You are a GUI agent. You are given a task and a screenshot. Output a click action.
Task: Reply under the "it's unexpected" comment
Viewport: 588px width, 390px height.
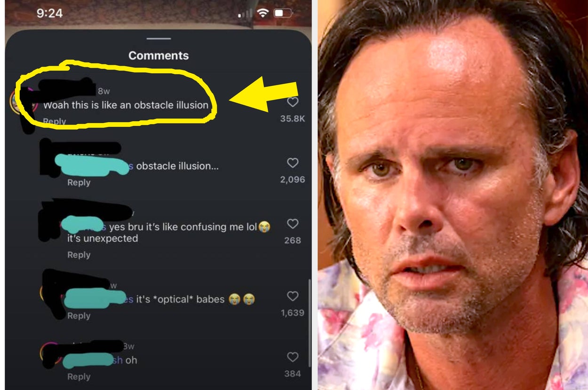[79, 255]
